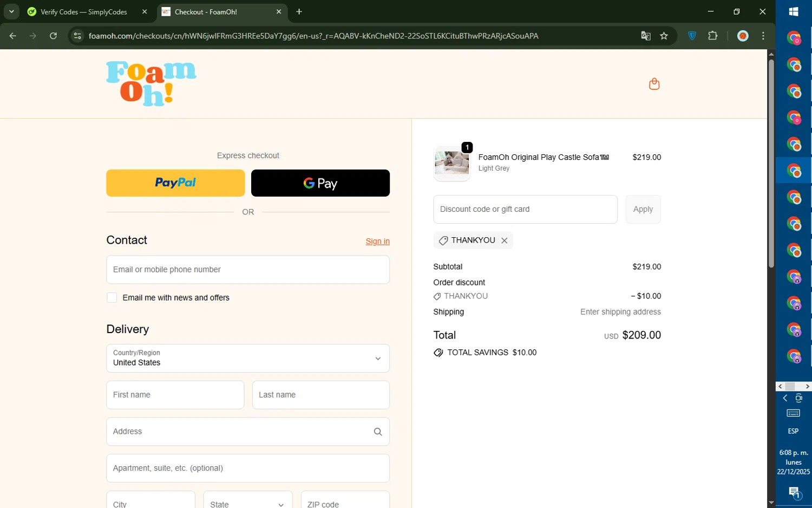Screen dimensions: 812x508
Task: Open the Extensions puzzle icon
Action: point(712,36)
